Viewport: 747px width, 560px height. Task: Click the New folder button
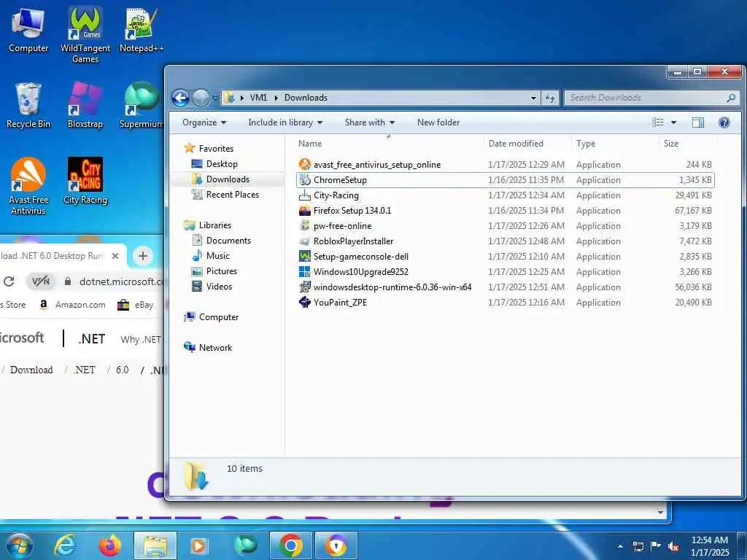coord(438,122)
